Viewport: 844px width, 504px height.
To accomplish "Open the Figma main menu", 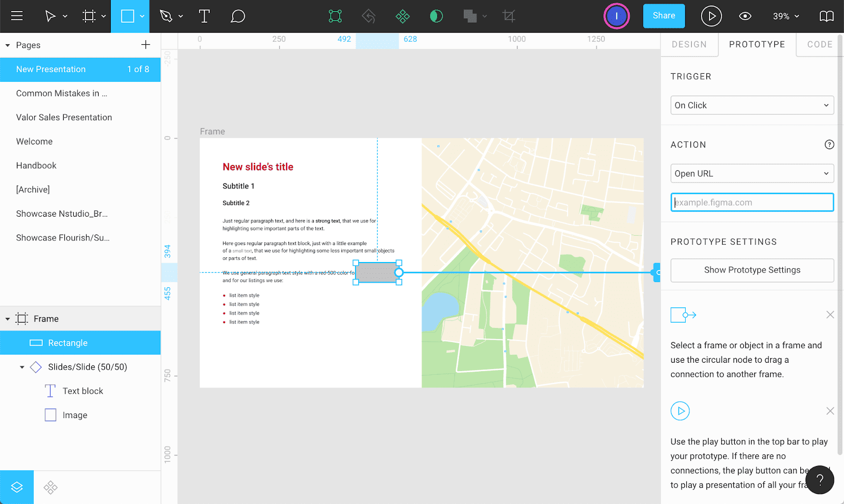I will point(16,16).
